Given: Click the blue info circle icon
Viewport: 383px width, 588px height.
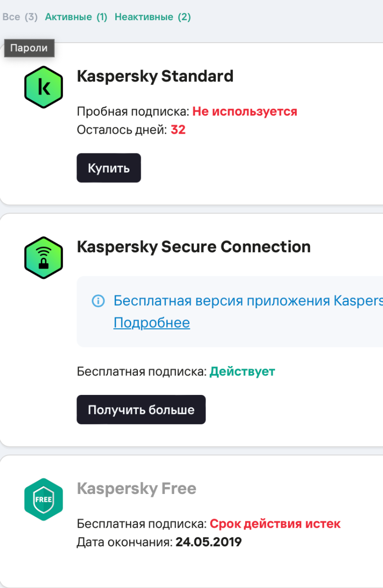Looking at the screenshot, I should [x=98, y=301].
